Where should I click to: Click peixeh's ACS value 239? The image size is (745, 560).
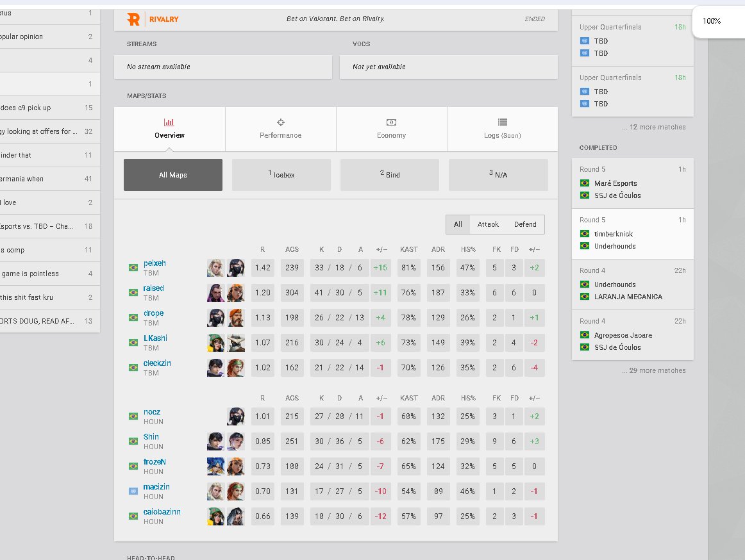292,268
